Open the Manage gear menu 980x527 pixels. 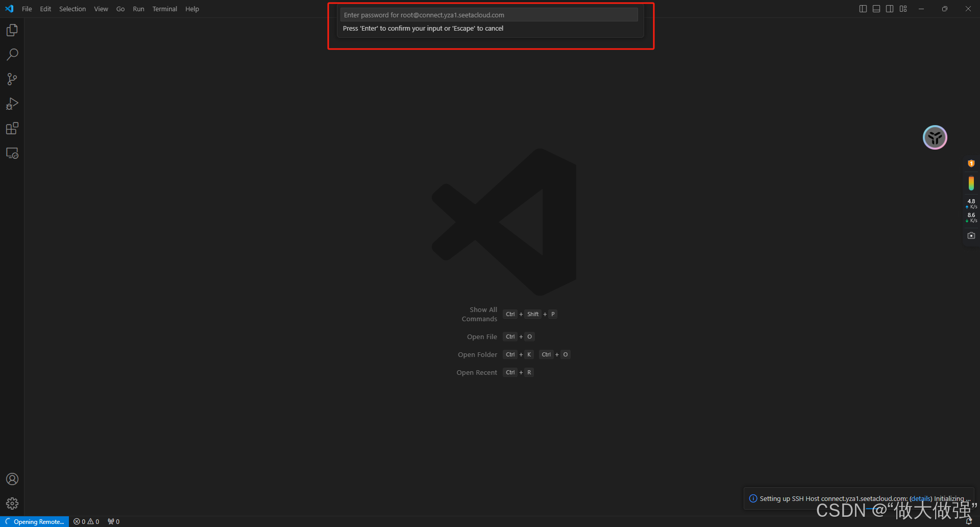12,504
